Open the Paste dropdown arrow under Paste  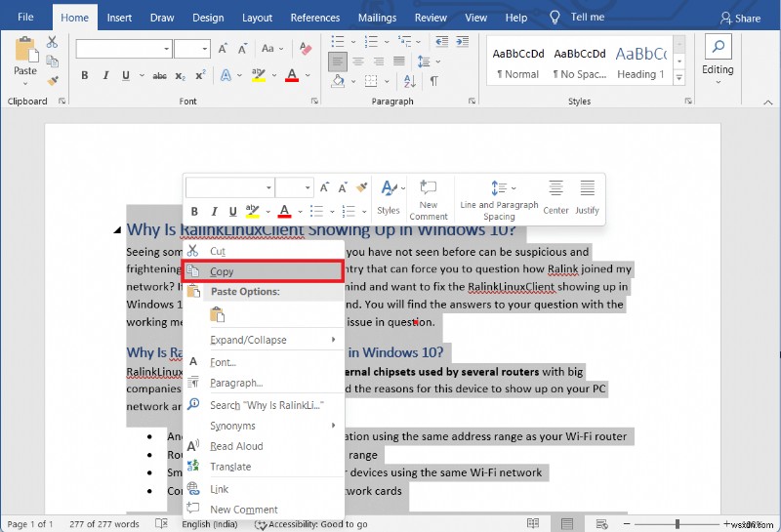(x=25, y=83)
